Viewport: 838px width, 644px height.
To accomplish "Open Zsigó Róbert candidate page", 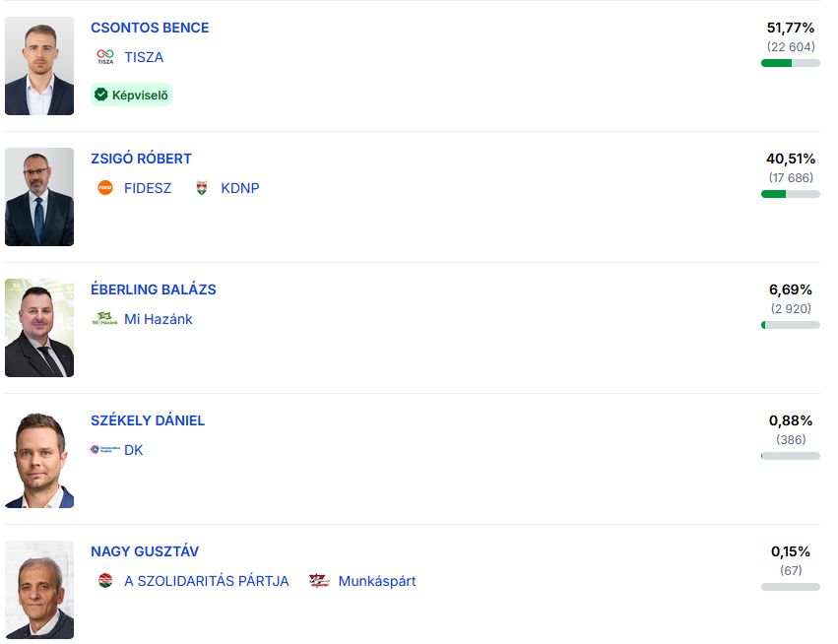I will (141, 159).
